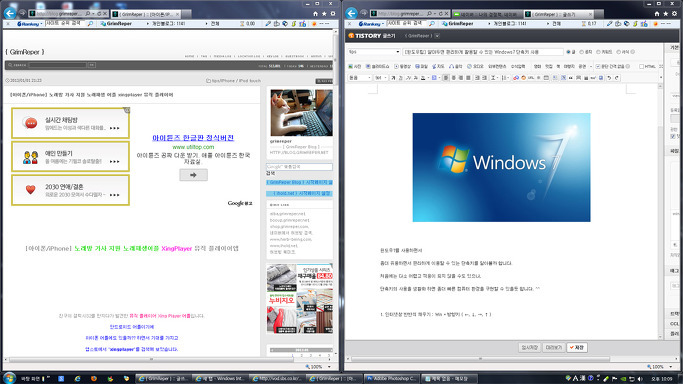Insert music using the 음악 button

456,67
